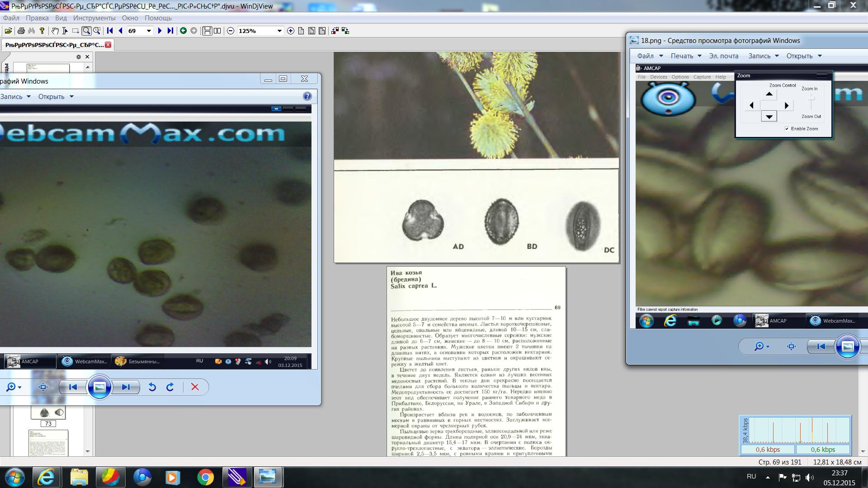868x488 pixels.
Task: Switch to facing pages layout
Action: [x=217, y=31]
